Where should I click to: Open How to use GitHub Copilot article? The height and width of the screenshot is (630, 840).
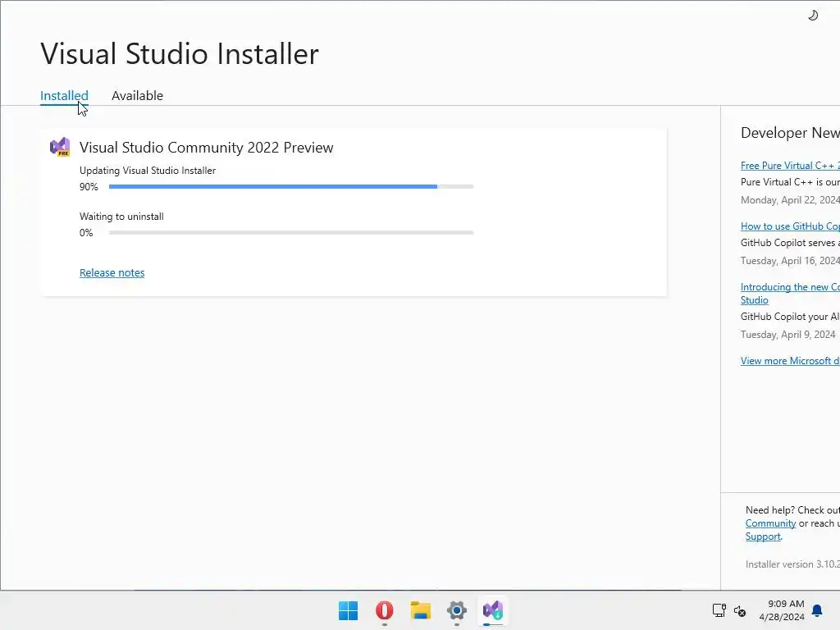(x=790, y=226)
